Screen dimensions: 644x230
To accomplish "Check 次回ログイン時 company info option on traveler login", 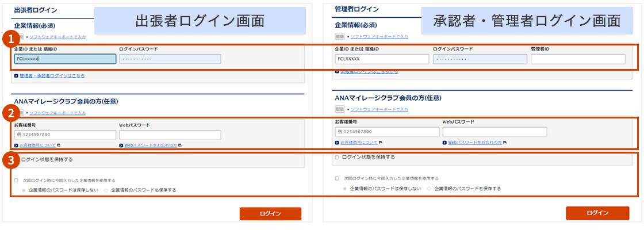I will coord(16,180).
